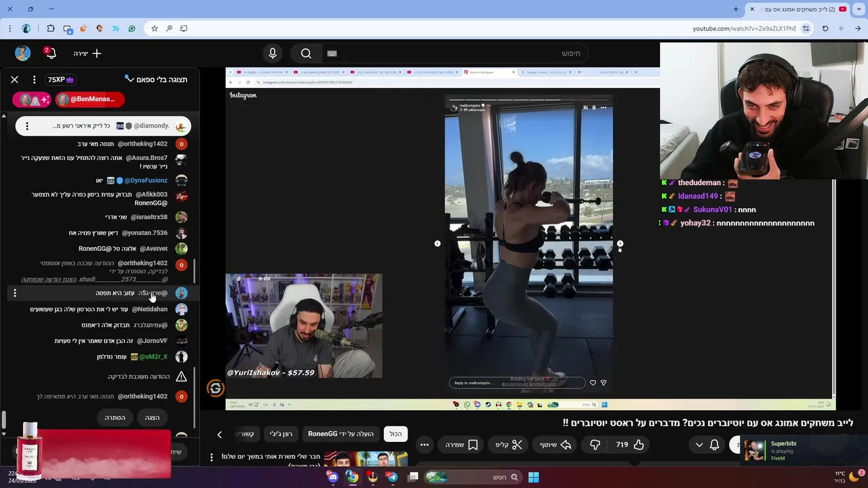
Task: Close the live chat panel
Action: [x=14, y=79]
